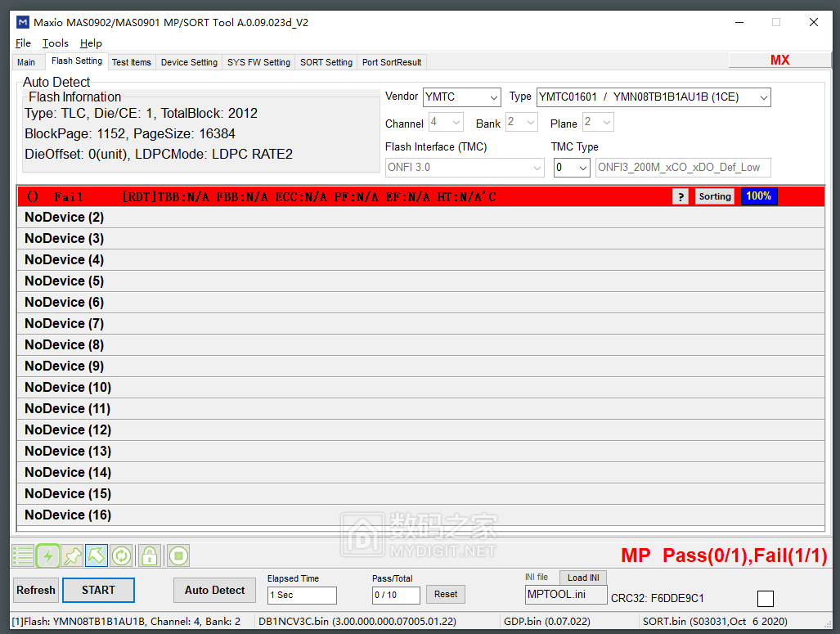Click status bar entry SORT.bin
This screenshot has height=634, width=840.
[x=715, y=622]
